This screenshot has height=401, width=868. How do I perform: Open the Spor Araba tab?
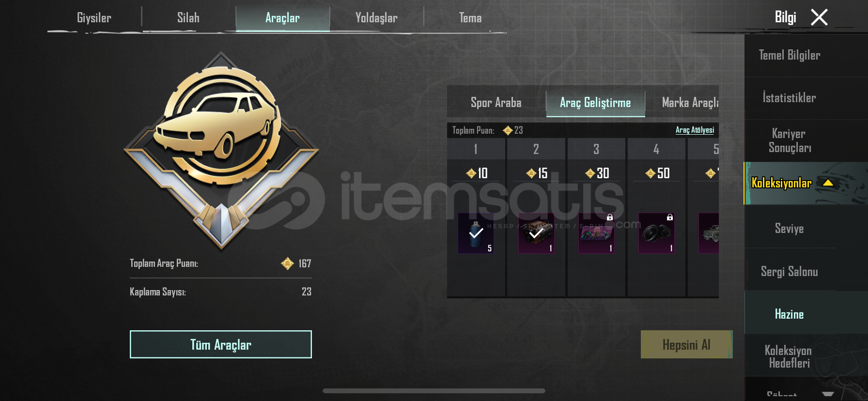click(496, 103)
